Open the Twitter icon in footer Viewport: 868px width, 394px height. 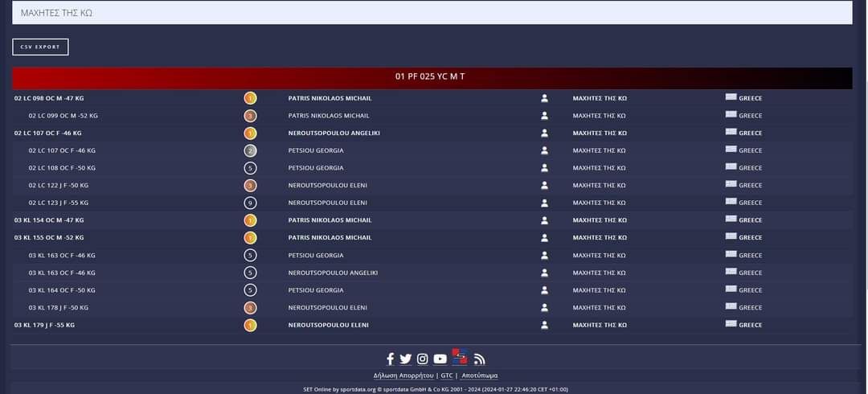406,359
